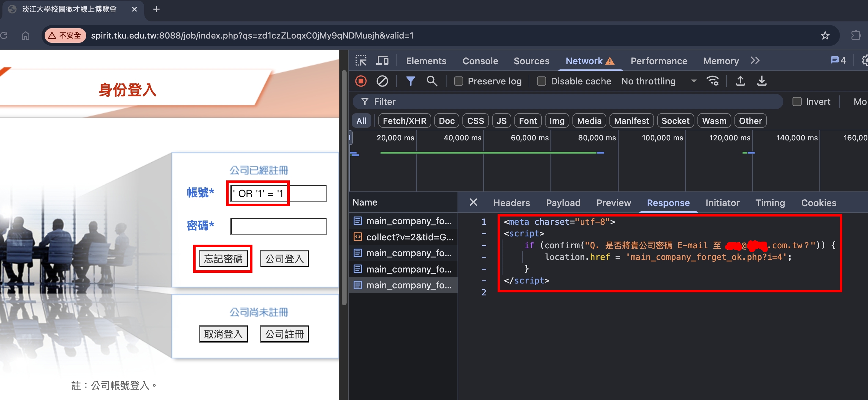
Task: Filter requests by CSS type
Action: pyautogui.click(x=475, y=121)
